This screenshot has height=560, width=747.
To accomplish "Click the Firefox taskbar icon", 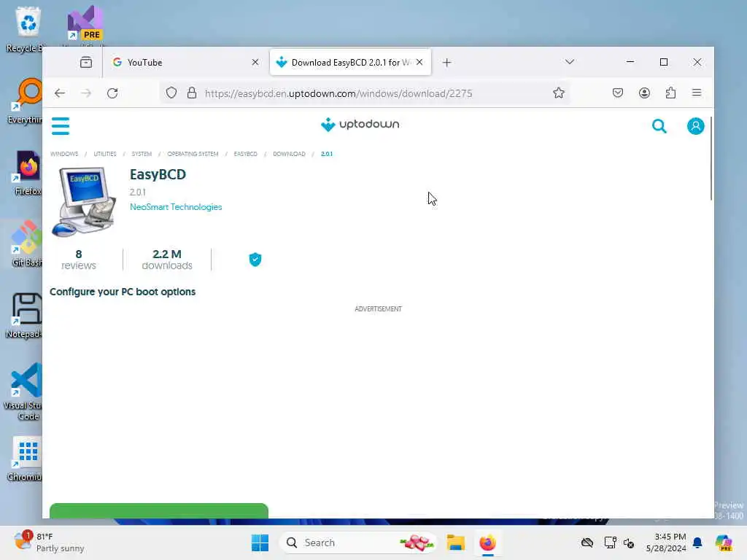I will (487, 542).
